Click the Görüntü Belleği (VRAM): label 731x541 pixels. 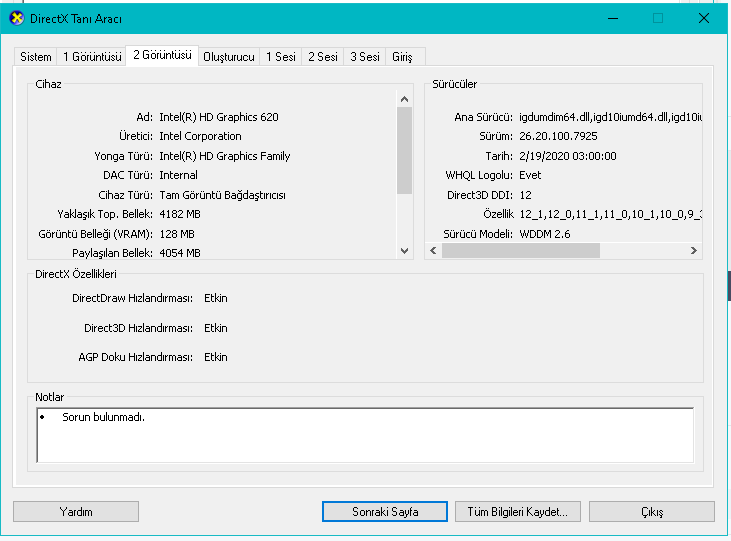(x=96, y=234)
